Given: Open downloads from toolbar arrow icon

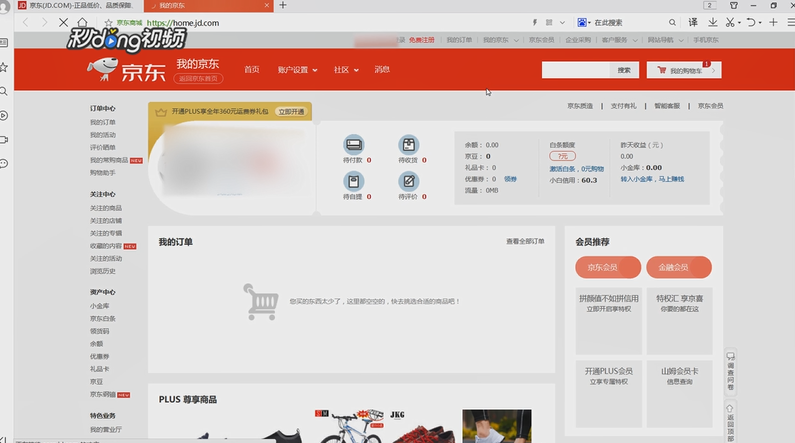Looking at the screenshot, I should point(712,22).
